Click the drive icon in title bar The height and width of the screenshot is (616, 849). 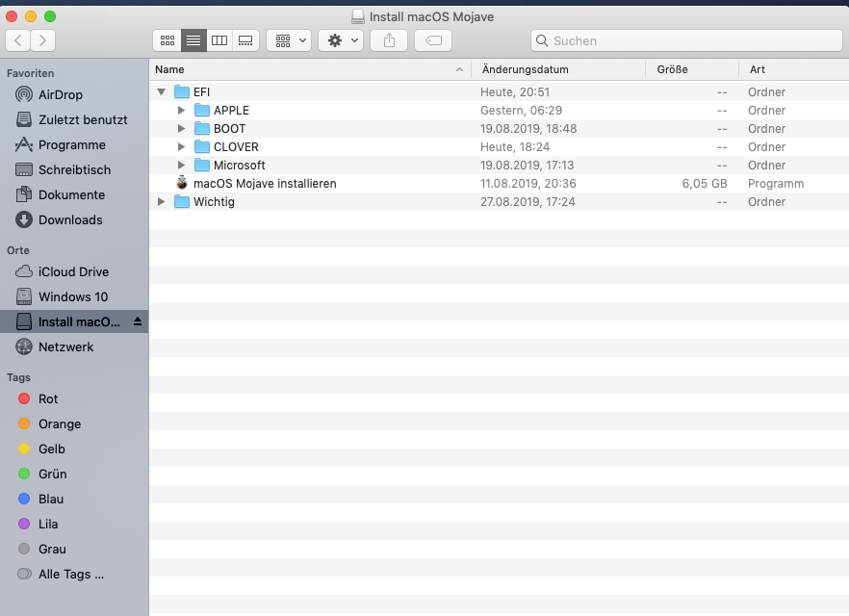[357, 16]
